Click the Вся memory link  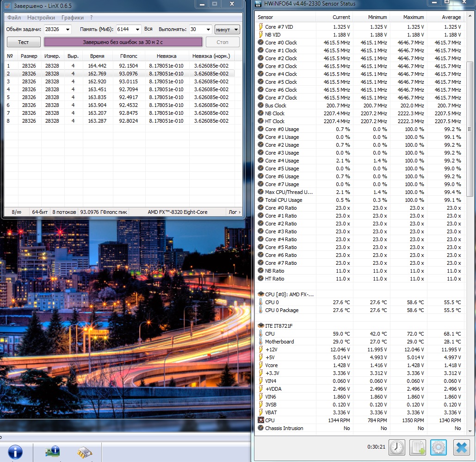coord(148,29)
